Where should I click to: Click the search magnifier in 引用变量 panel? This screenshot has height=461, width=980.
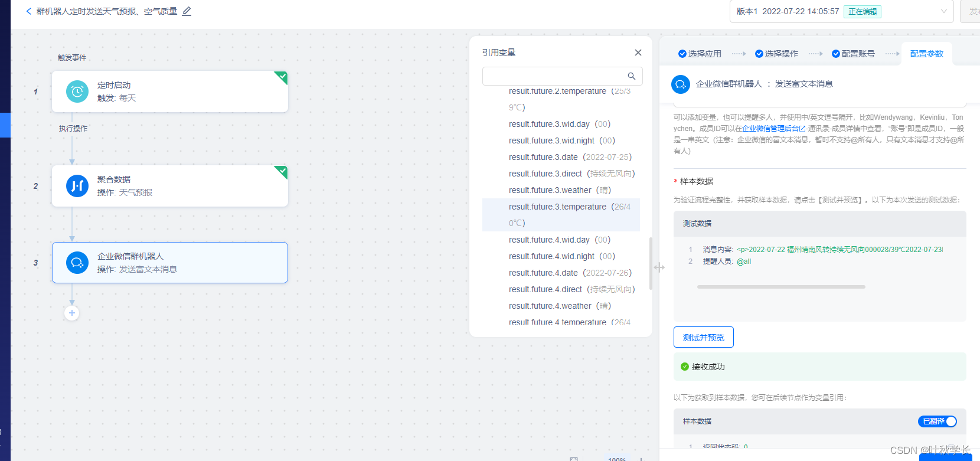tap(631, 76)
